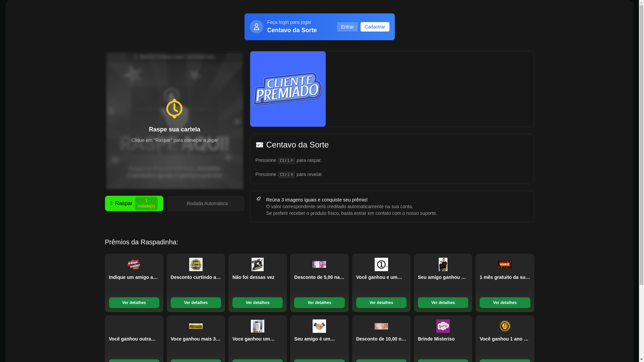Click the 1 rodada(s) badge
The width and height of the screenshot is (644, 362).
coord(146,203)
